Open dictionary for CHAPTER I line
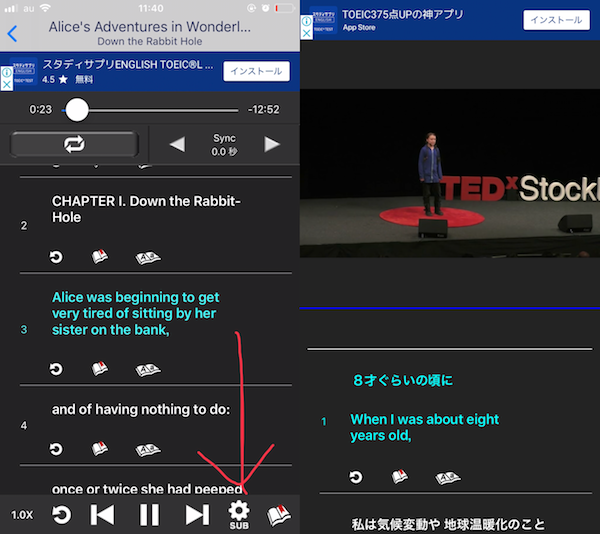The width and height of the screenshot is (600, 534). point(148,257)
